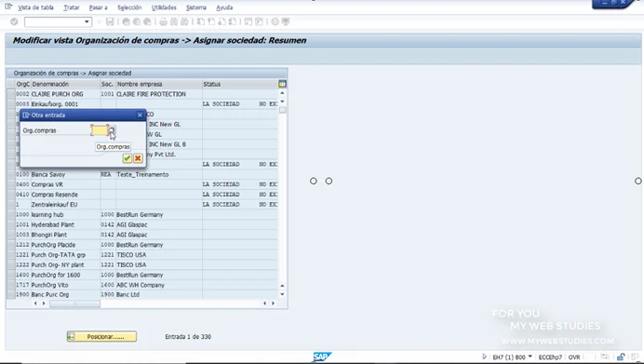Select row marker for 0003 Einkaufsorg. 0001
This screenshot has width=644, height=364.
pyautogui.click(x=11, y=104)
